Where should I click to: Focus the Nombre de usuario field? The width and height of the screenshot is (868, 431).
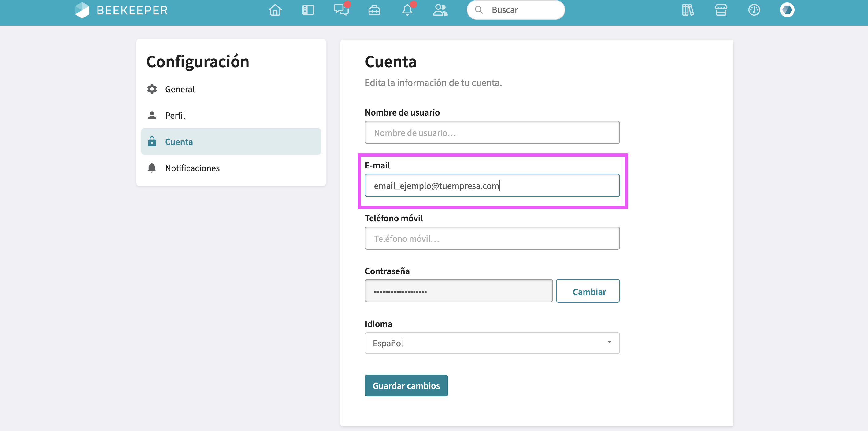(492, 133)
